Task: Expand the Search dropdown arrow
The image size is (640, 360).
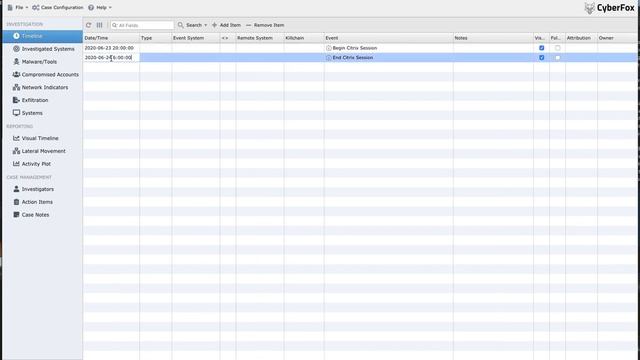Action: [x=205, y=25]
